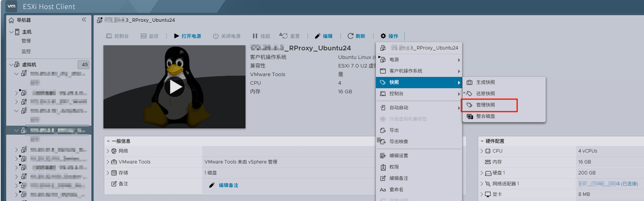Open the 监控 monitor toolbar button

point(149,36)
